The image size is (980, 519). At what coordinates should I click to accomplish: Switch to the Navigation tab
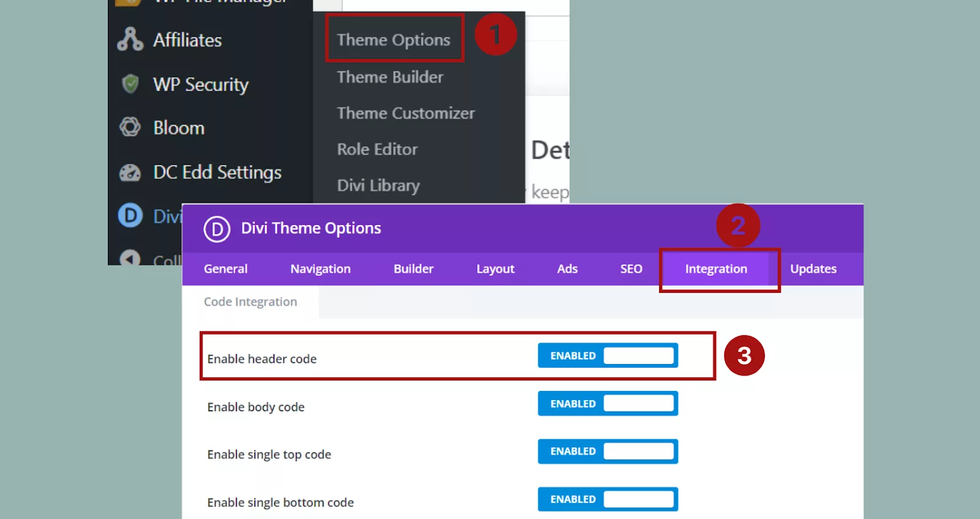(x=320, y=269)
